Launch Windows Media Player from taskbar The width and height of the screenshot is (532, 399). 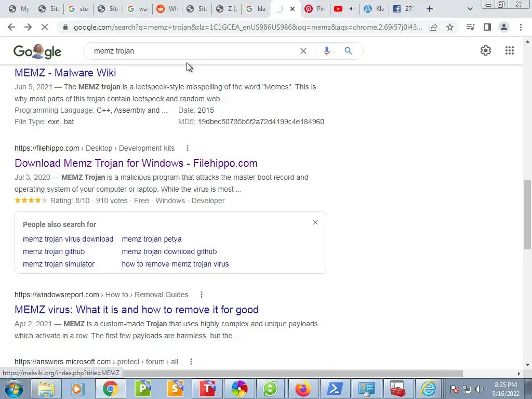78,389
